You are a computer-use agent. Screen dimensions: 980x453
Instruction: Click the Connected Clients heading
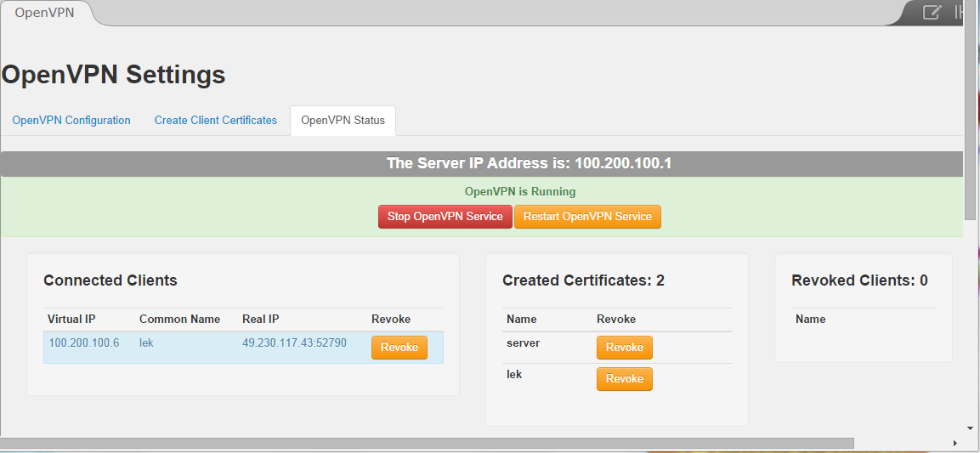110,280
